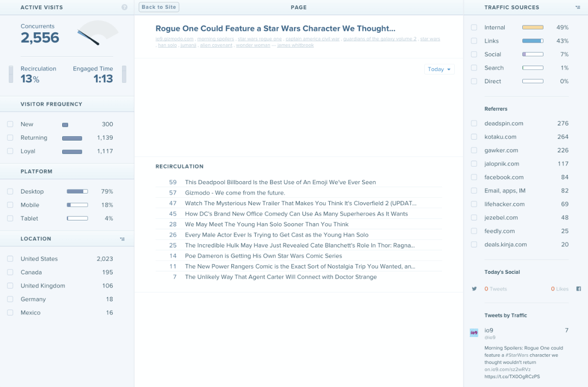Screen dimensions: 588x387
Task: Click the grip handle beside the Recirculation stat
Action: pos(11,74)
